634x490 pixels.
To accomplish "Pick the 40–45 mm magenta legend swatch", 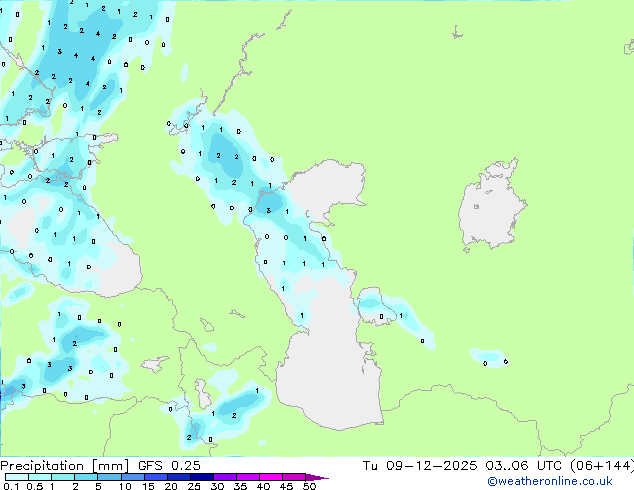I will pos(271,477).
